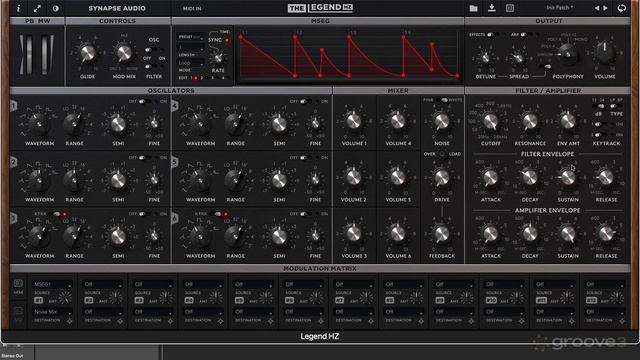Click slot #1 destination crosshair icon
Screen dimensions: 640x360
(70, 321)
